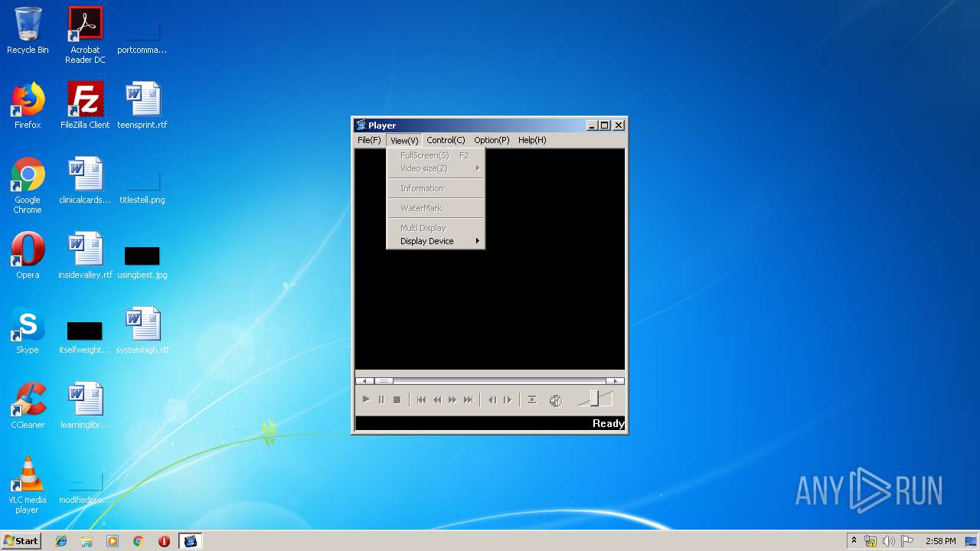980x551 pixels.
Task: Click the Play button in Player
Action: (366, 399)
